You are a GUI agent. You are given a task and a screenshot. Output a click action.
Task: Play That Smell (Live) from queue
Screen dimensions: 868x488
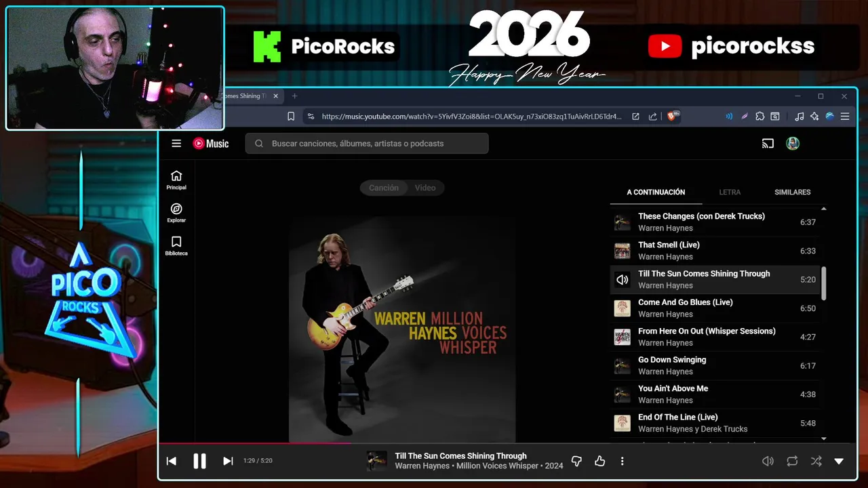click(715, 251)
